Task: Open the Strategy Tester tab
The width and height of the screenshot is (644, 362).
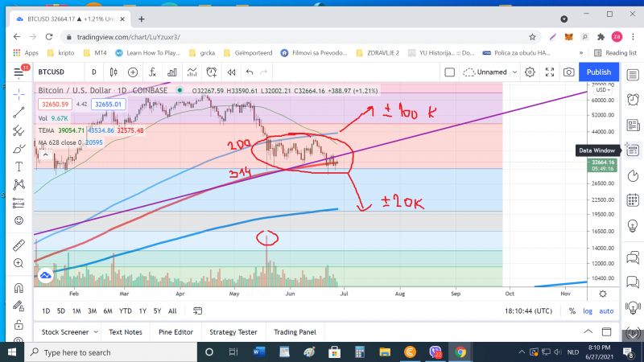Action: [x=233, y=331]
